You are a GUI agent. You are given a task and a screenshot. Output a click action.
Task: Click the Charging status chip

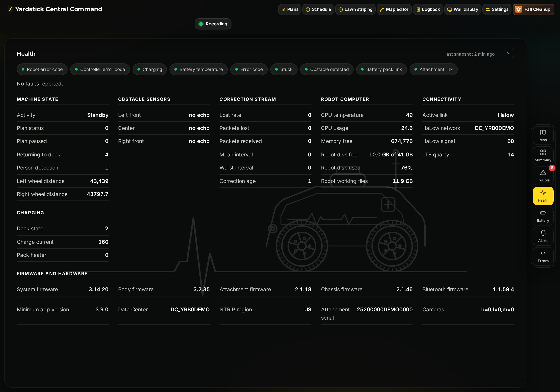[150, 69]
